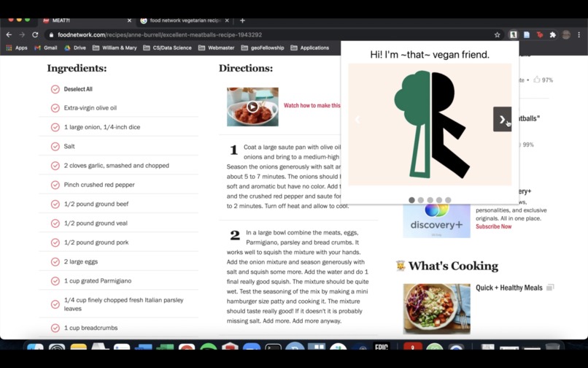Expand the Applications bookmarks folder
588x368 pixels.
[310, 47]
